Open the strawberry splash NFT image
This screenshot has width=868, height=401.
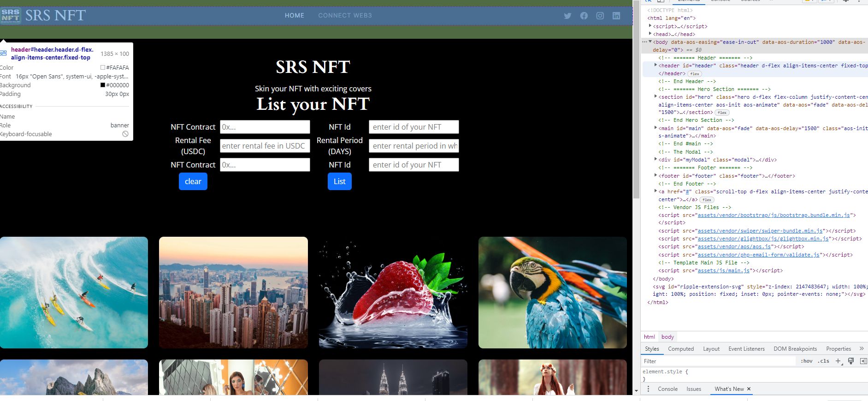pos(393,293)
